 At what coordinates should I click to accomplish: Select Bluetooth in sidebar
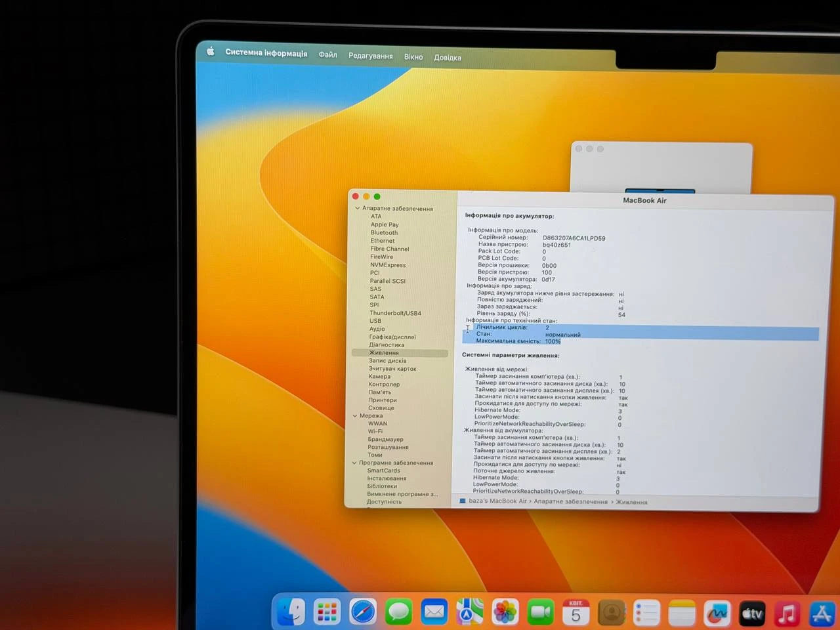(384, 232)
